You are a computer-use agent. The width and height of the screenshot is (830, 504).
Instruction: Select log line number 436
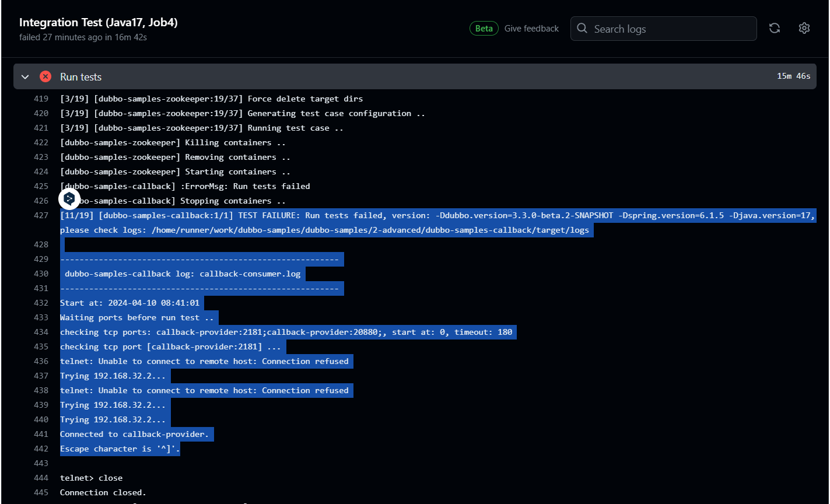(x=41, y=361)
